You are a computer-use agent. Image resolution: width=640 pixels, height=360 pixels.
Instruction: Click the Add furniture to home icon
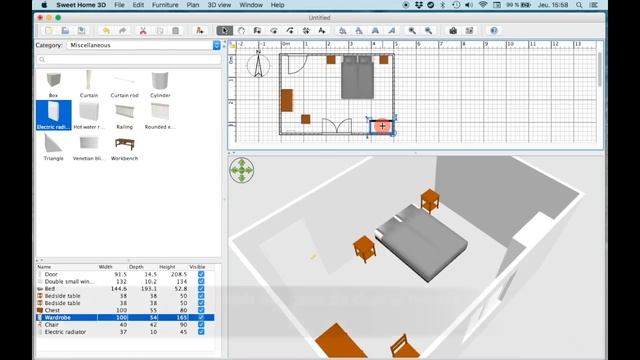coord(200,31)
